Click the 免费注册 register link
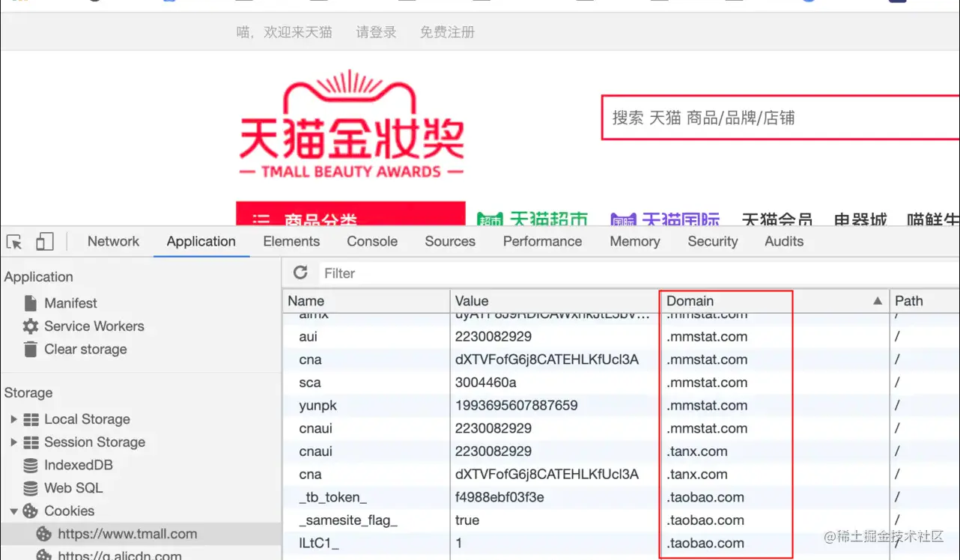 [x=447, y=32]
